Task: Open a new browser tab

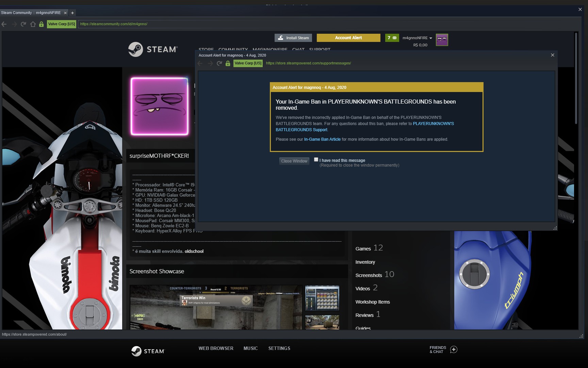Action: click(x=72, y=13)
